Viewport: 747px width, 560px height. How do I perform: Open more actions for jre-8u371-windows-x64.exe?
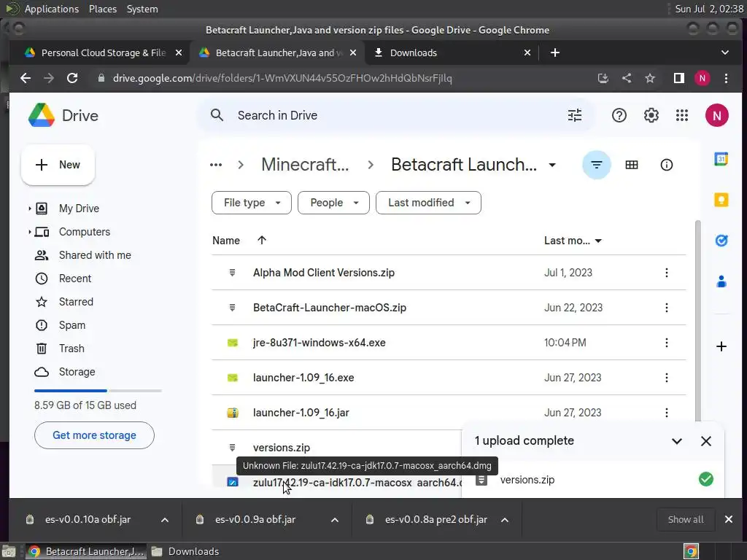tap(667, 343)
